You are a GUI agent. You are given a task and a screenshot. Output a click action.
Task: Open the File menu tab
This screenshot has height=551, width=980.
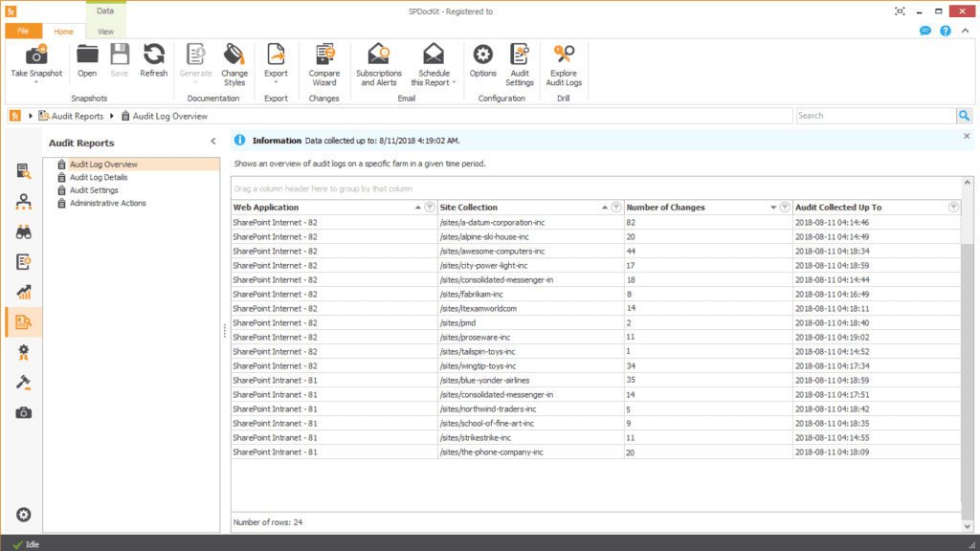[x=23, y=31]
